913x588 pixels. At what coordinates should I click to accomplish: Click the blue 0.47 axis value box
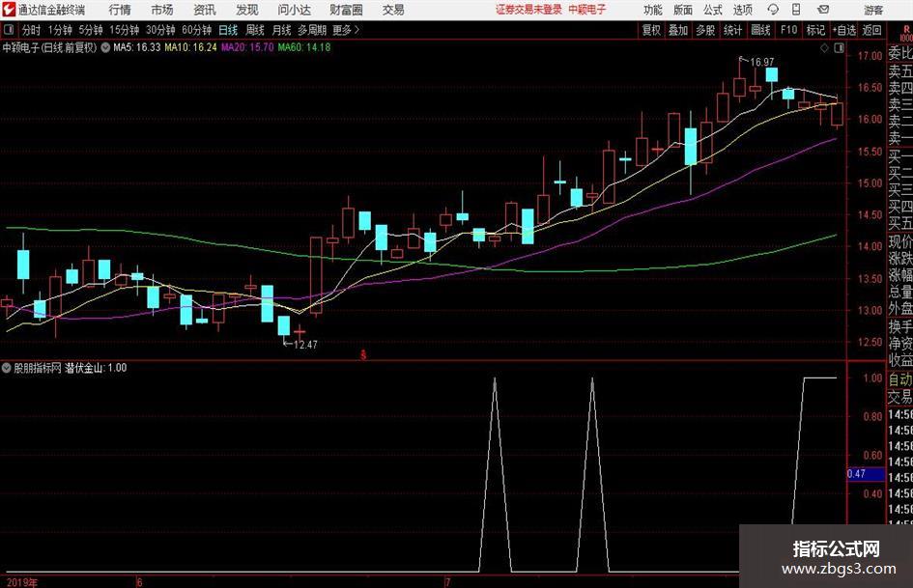click(x=866, y=474)
